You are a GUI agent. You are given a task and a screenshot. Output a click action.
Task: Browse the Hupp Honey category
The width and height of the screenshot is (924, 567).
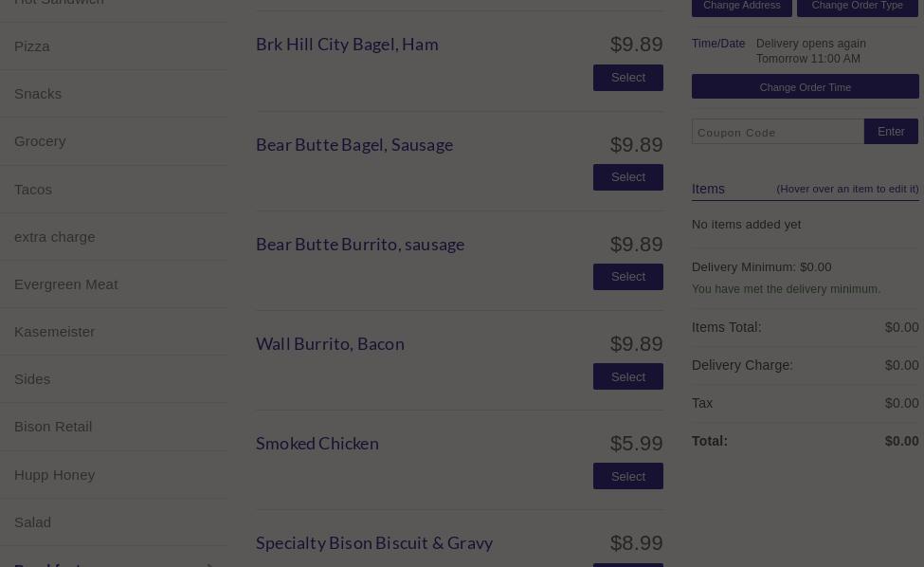click(55, 475)
